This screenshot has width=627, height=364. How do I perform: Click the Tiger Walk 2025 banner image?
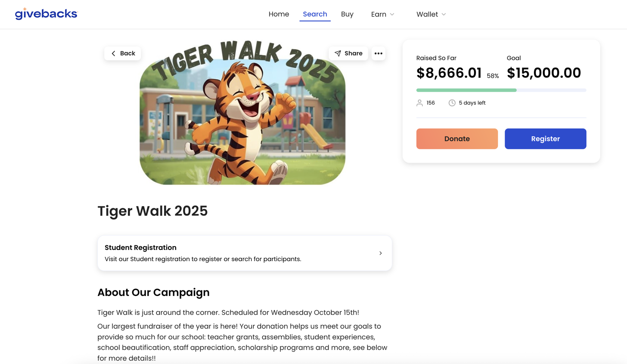(242, 120)
